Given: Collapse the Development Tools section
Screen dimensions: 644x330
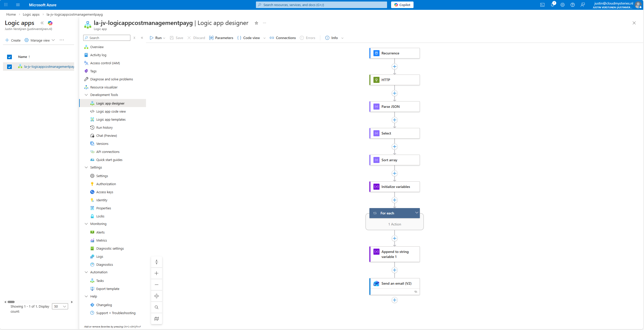Looking at the screenshot, I should point(86,95).
